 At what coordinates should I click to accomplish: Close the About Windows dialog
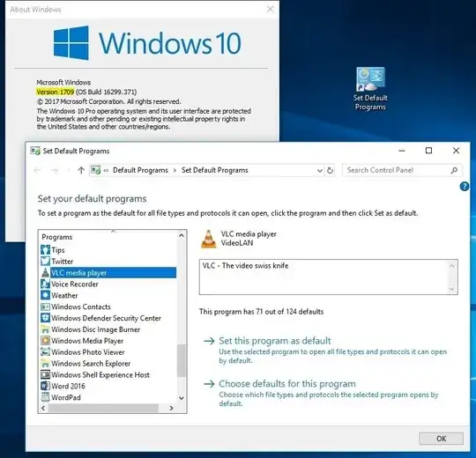click(x=270, y=9)
